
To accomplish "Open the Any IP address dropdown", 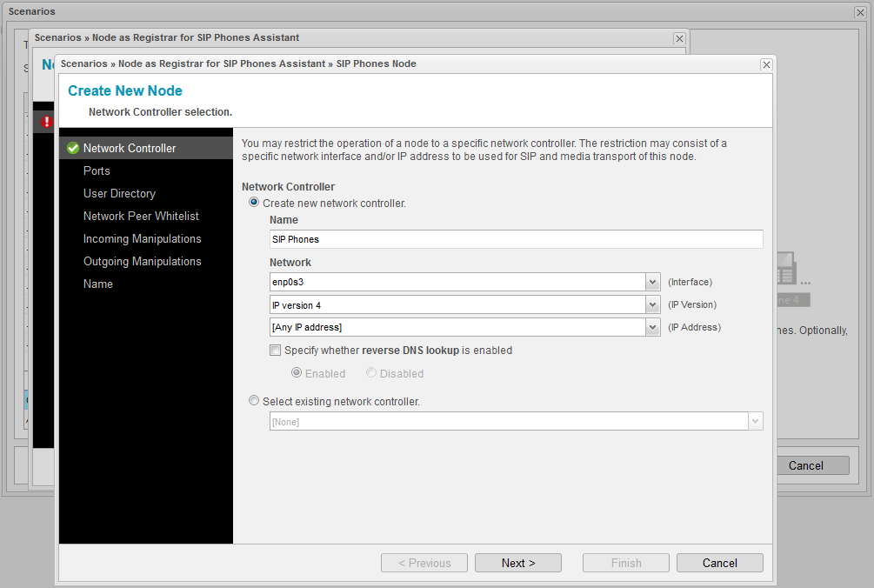I will tap(652, 327).
